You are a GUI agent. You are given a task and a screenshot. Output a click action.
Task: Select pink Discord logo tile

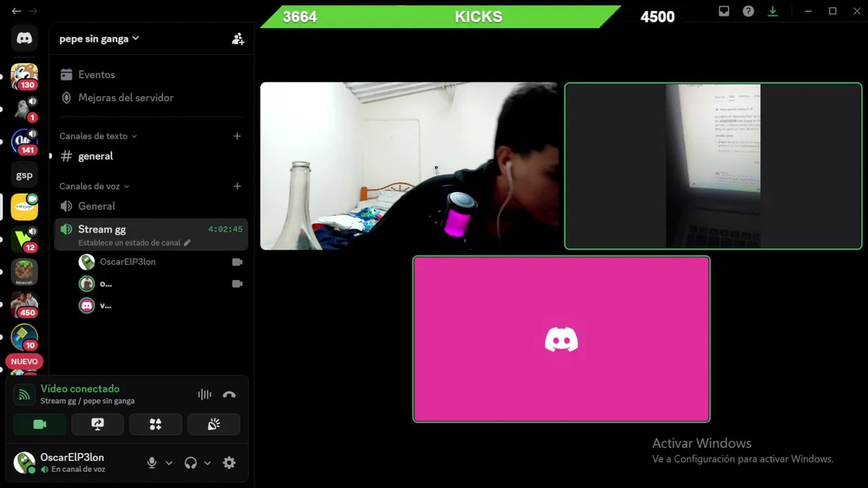[561, 339]
